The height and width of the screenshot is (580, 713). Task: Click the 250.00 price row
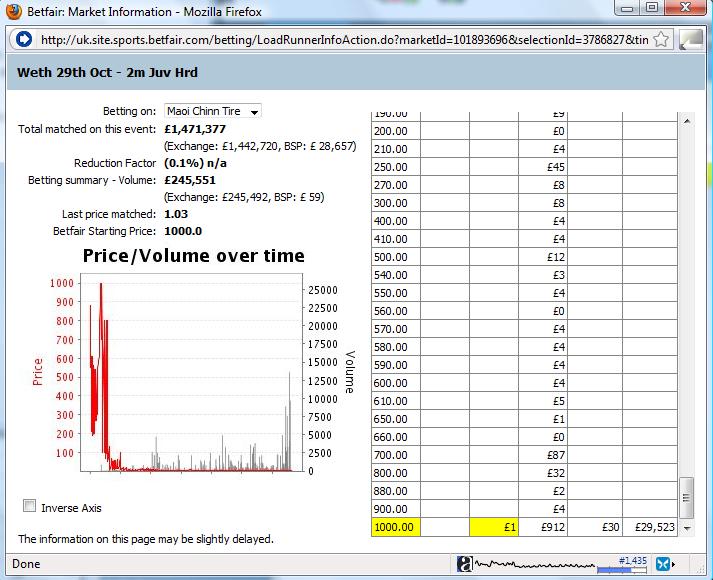[x=524, y=167]
